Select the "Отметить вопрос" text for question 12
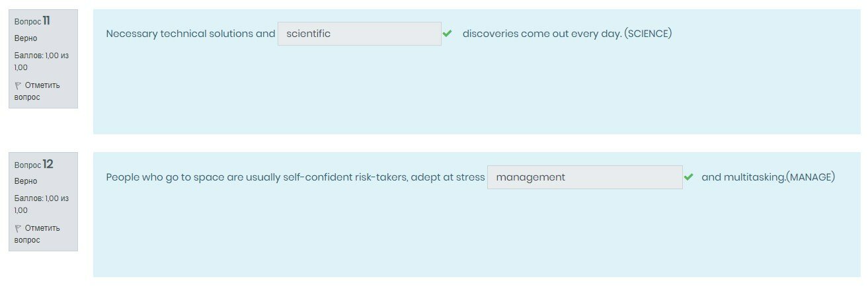Screen dimensions: 868x289 [x=37, y=234]
